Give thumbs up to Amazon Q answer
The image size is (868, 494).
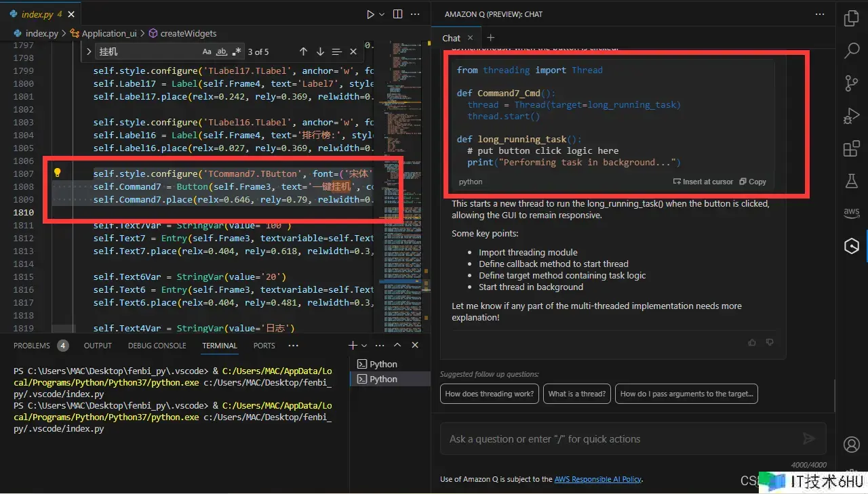point(752,343)
